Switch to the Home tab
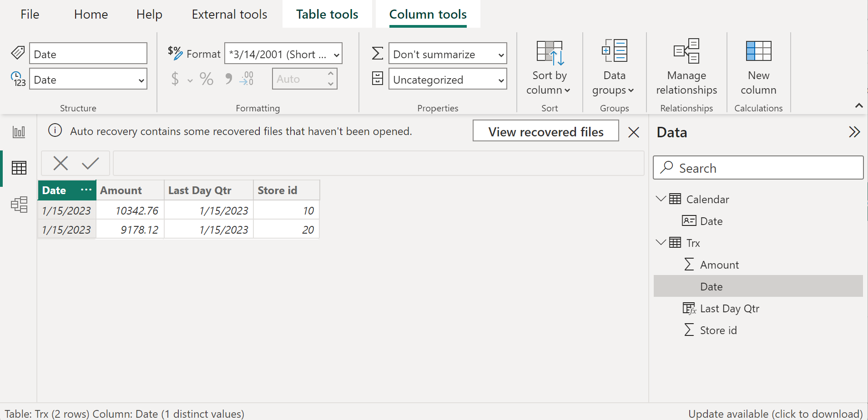Image resolution: width=868 pixels, height=420 pixels. pyautogui.click(x=91, y=14)
